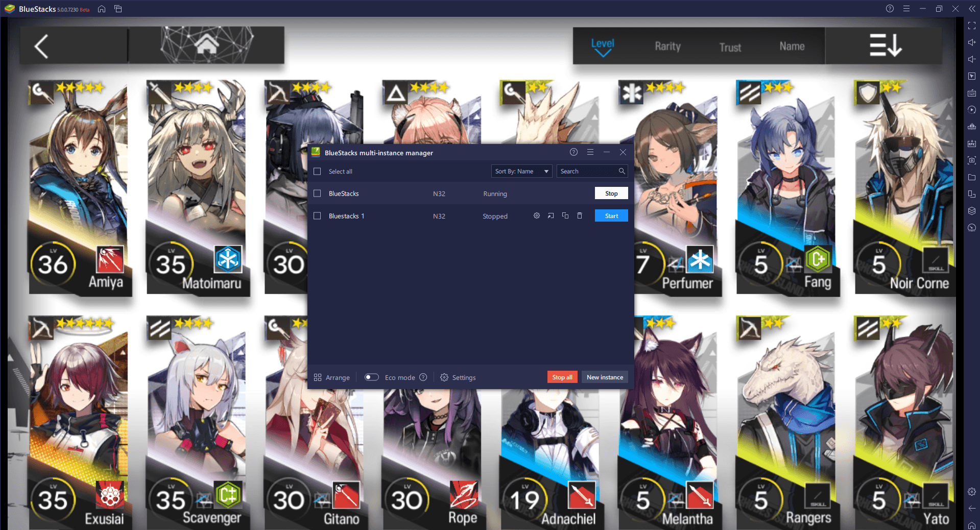This screenshot has height=530, width=980.
Task: Open the game home icon
Action: (x=206, y=45)
